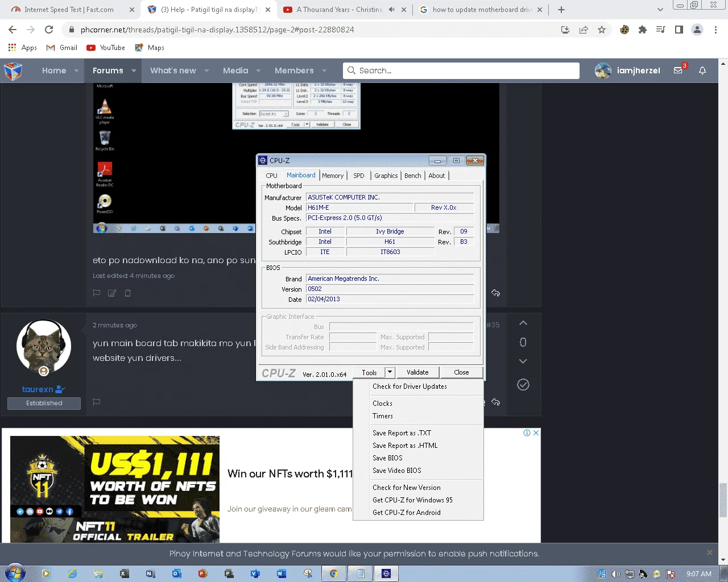Mark solution check circle icon

(x=523, y=385)
